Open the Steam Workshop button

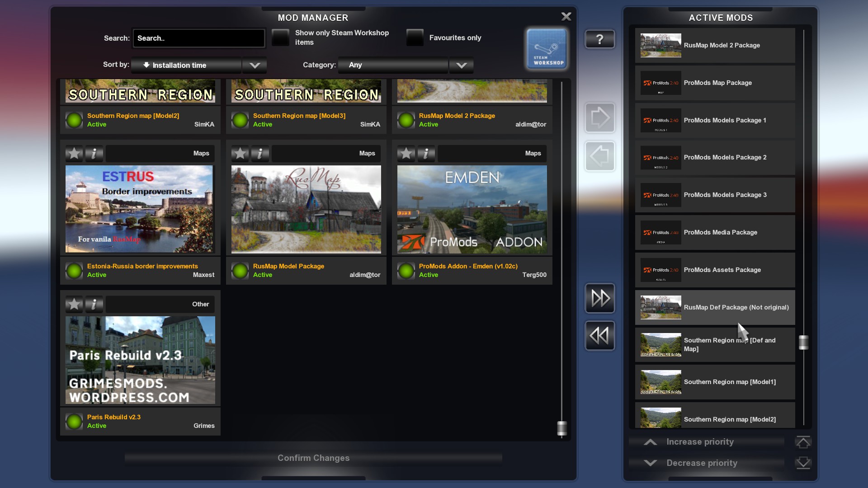[547, 49]
